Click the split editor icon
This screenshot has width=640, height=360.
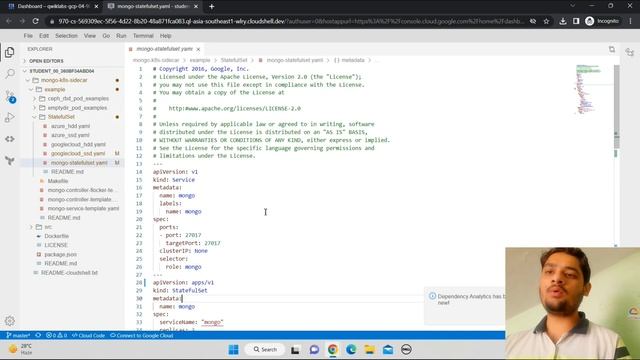(611, 49)
